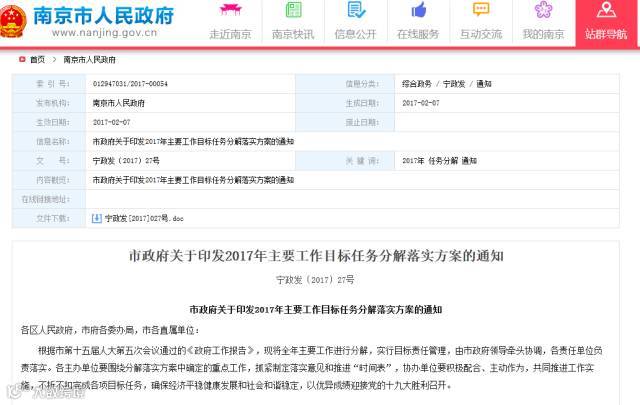Click the 索引号 label cell
Image resolution: width=640 pixels, height=405 pixels.
click(x=49, y=84)
